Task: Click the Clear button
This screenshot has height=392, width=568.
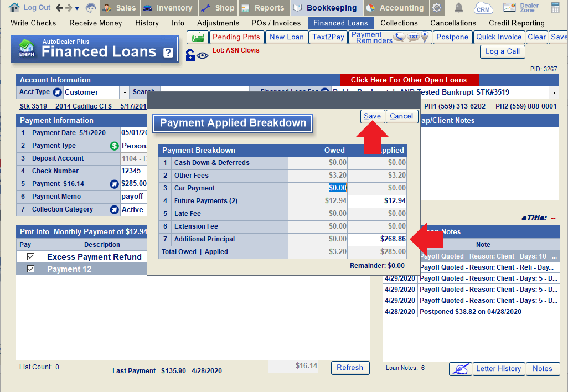Action: (536, 37)
